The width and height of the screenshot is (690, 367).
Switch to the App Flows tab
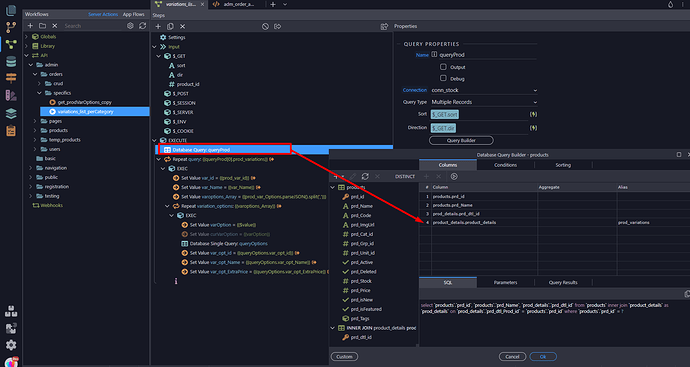coord(134,14)
